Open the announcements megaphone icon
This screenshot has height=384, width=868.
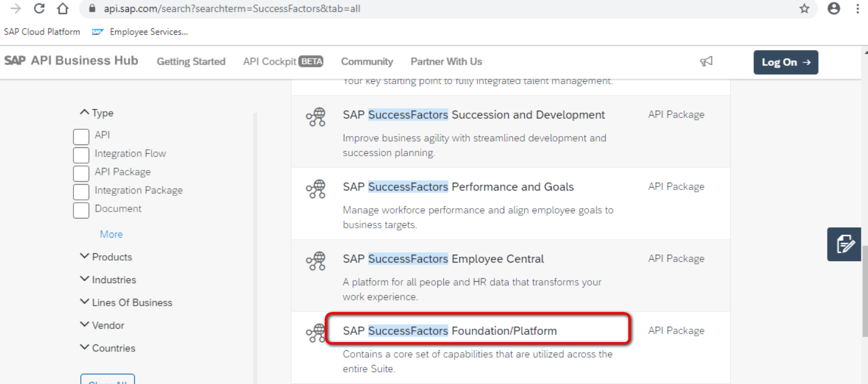click(706, 62)
